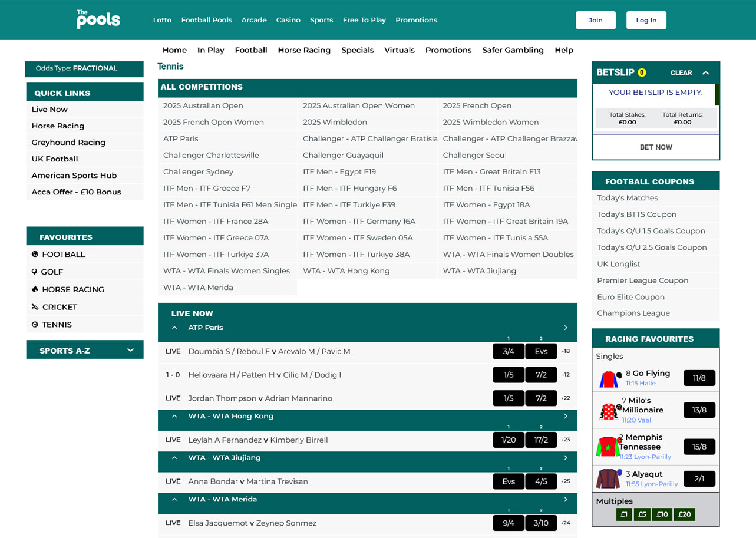
Task: Open Today's BTTS Coupon
Action: [636, 214]
